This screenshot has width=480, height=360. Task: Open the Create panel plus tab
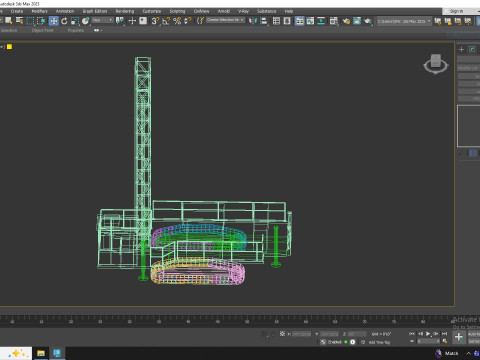[x=461, y=49]
